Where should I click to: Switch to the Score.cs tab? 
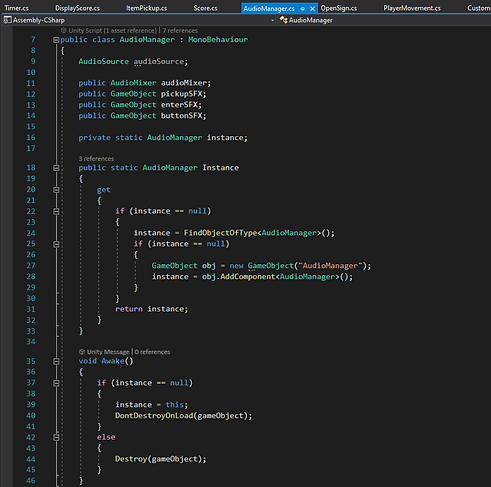205,8
